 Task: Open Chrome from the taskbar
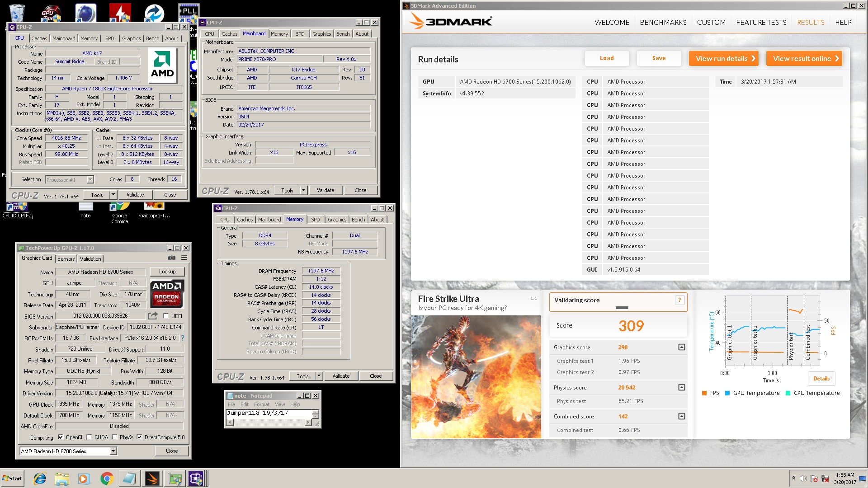click(x=107, y=479)
